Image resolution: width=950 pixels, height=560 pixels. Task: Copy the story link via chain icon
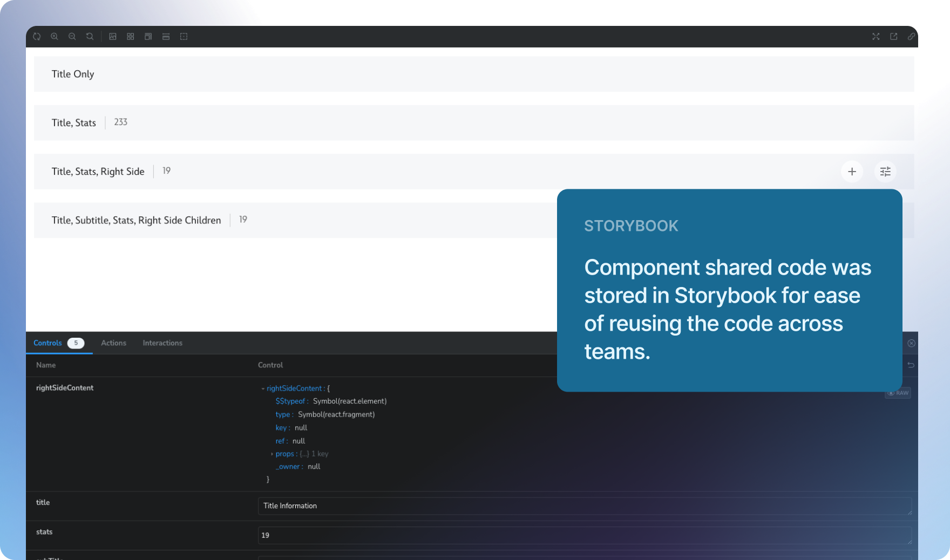click(911, 37)
